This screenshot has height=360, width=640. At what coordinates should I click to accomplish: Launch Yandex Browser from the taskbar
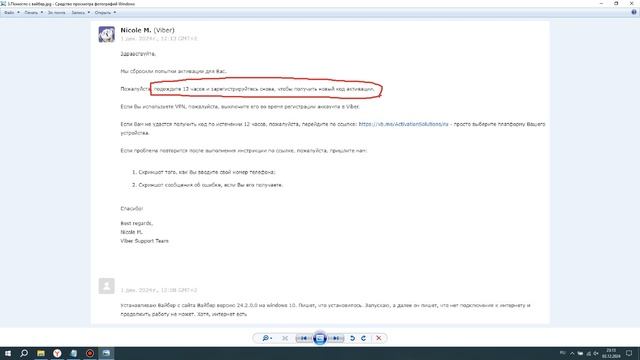pos(57,353)
